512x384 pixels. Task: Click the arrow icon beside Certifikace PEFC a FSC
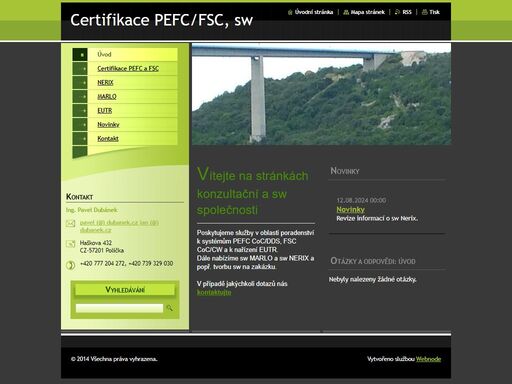[80, 68]
